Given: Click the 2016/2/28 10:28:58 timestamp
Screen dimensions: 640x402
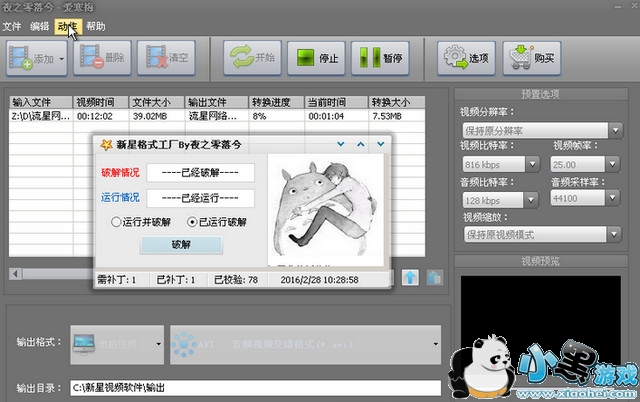Looking at the screenshot, I should pyautogui.click(x=320, y=280).
